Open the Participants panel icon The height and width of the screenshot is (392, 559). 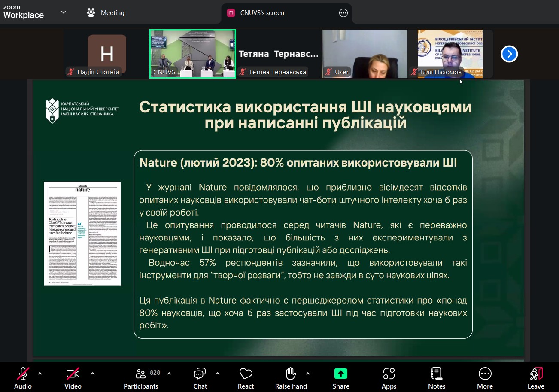[x=140, y=374]
